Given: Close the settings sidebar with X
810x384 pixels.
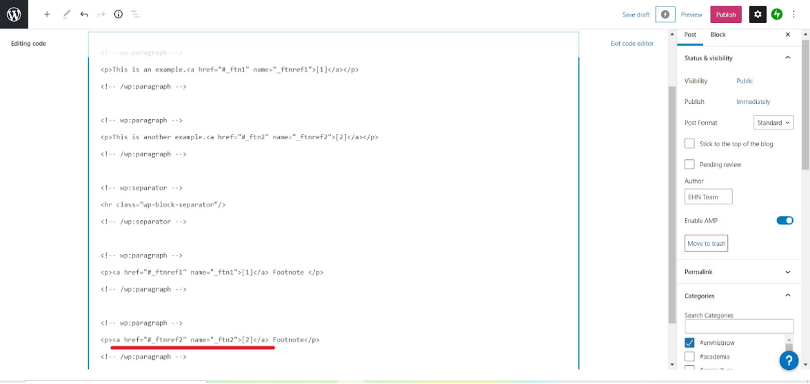Looking at the screenshot, I should pyautogui.click(x=788, y=35).
